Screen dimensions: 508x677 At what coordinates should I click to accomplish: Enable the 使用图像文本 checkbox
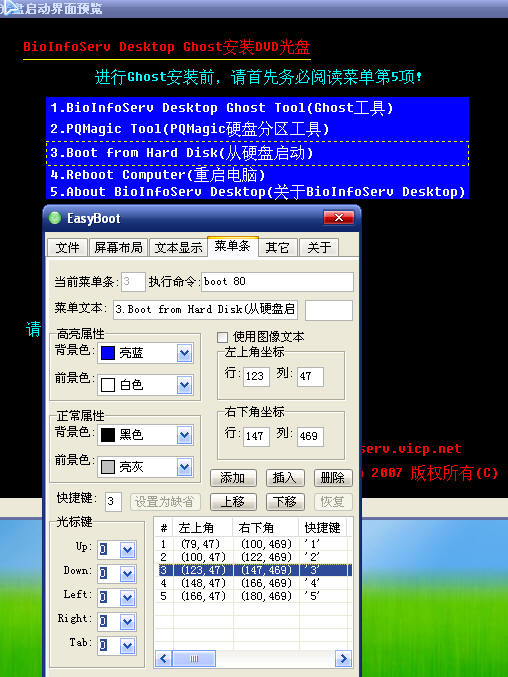(x=223, y=337)
